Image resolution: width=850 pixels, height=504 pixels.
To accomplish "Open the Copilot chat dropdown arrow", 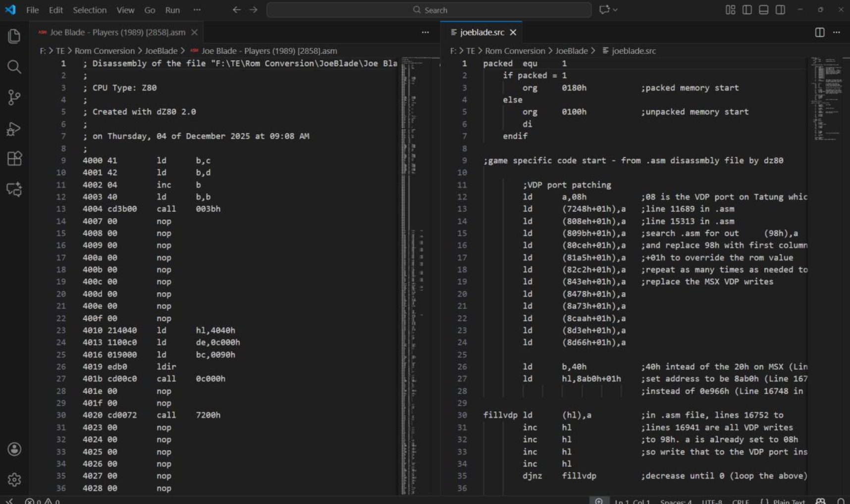I will (616, 10).
